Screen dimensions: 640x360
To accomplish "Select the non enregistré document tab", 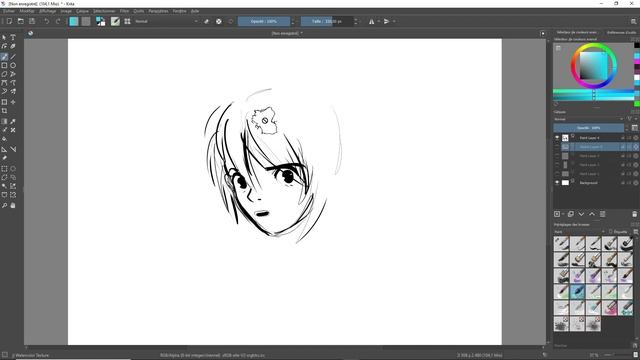I will [x=287, y=33].
